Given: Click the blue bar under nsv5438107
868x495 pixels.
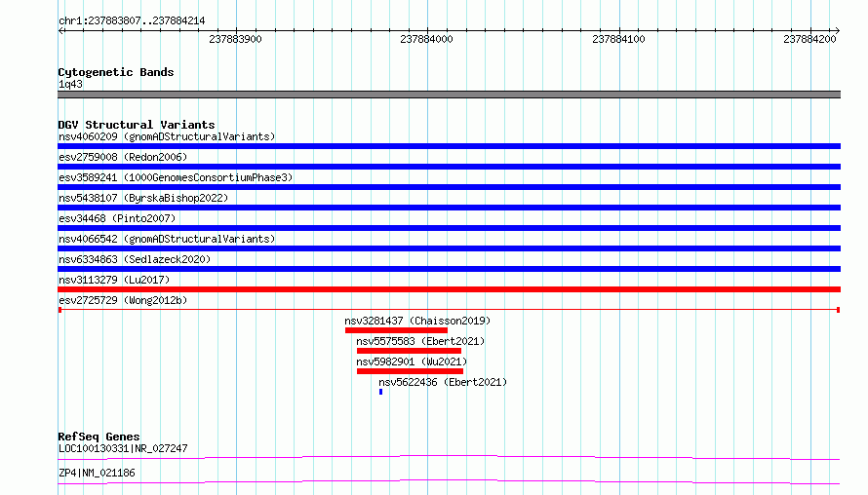Looking at the screenshot, I should [449, 208].
